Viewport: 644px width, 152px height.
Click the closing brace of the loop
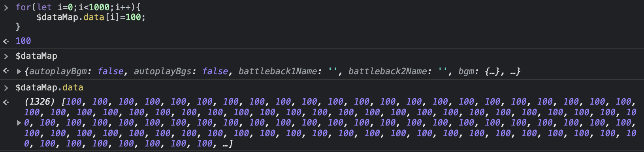18,27
